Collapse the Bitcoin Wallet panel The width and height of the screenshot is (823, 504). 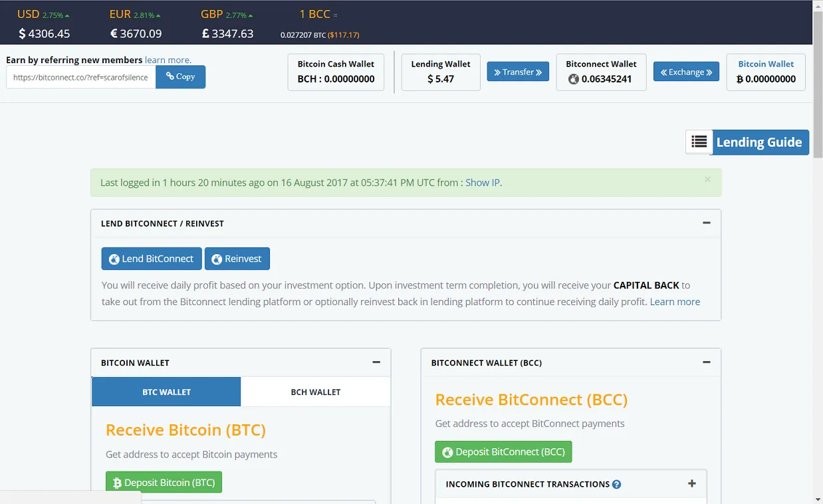tap(376, 362)
